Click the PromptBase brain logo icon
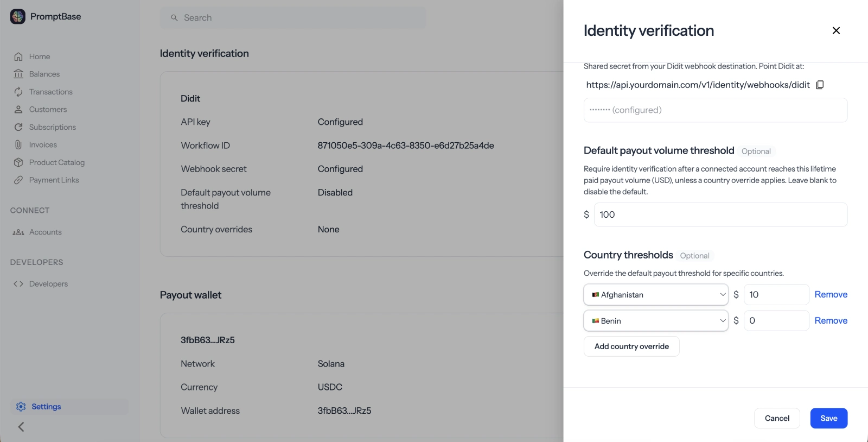The width and height of the screenshot is (868, 442). [18, 17]
